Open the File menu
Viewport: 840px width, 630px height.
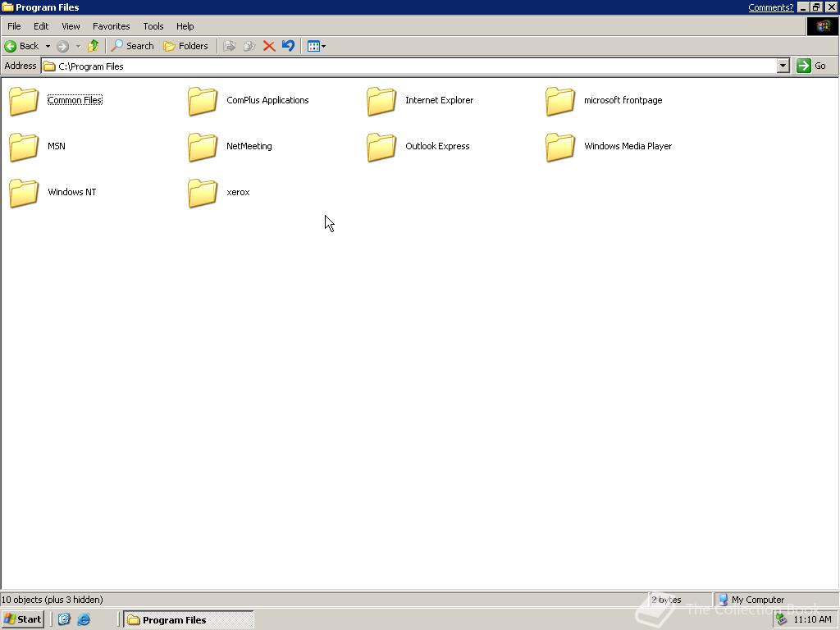14,26
